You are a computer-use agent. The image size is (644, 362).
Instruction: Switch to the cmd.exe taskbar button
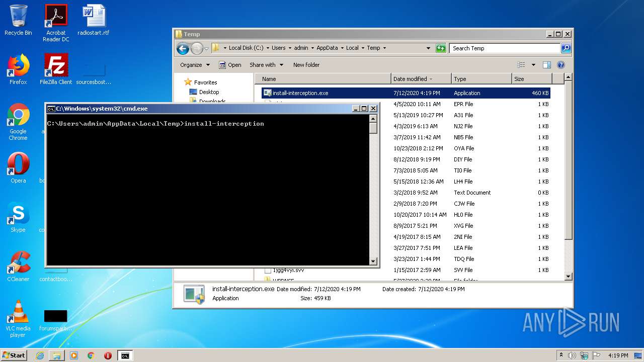(x=125, y=355)
